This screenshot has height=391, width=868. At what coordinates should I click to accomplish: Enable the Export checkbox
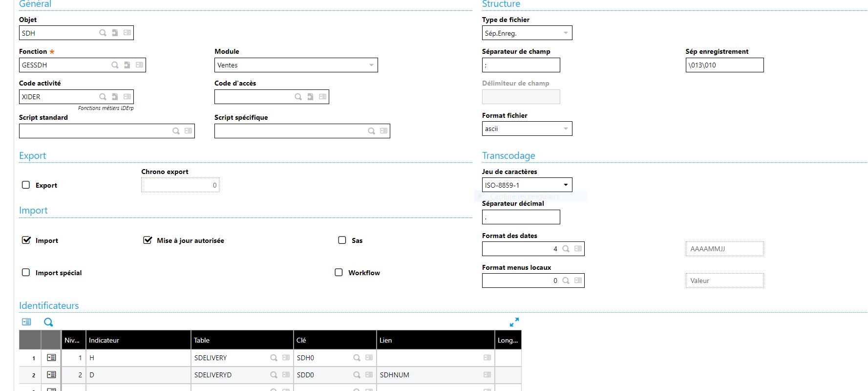(26, 185)
